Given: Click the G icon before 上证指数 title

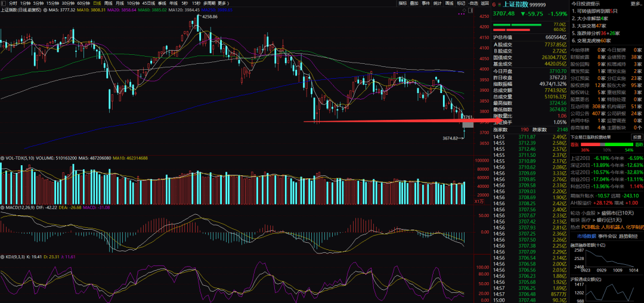Looking at the screenshot, I should (x=494, y=5).
